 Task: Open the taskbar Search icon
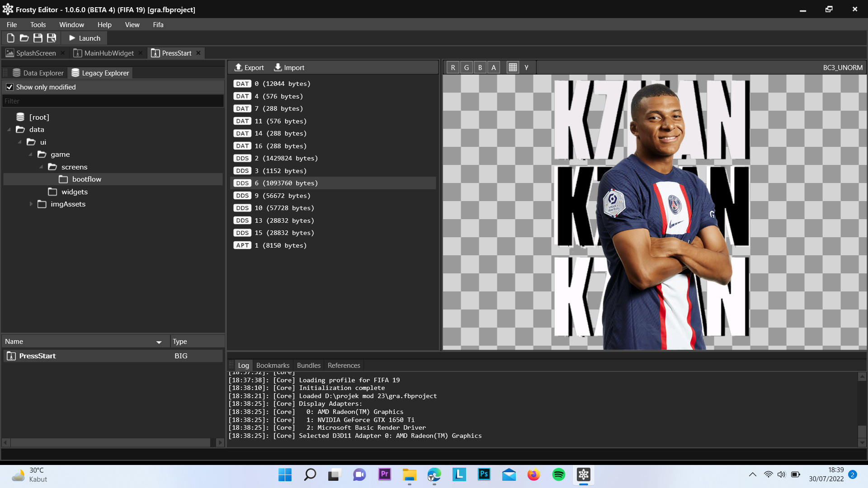coord(310,475)
